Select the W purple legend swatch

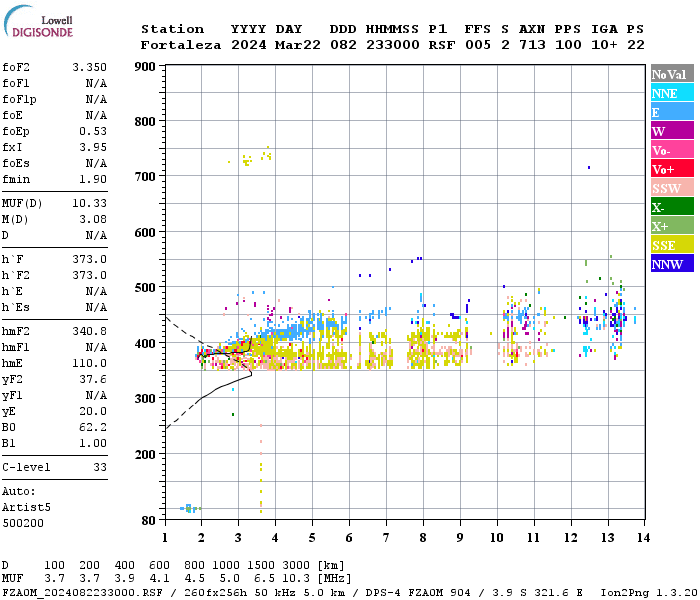click(x=672, y=131)
